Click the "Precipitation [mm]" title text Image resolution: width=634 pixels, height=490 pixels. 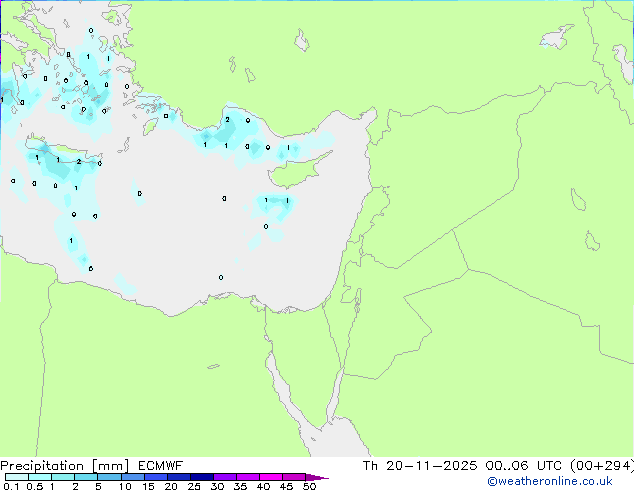65,466
